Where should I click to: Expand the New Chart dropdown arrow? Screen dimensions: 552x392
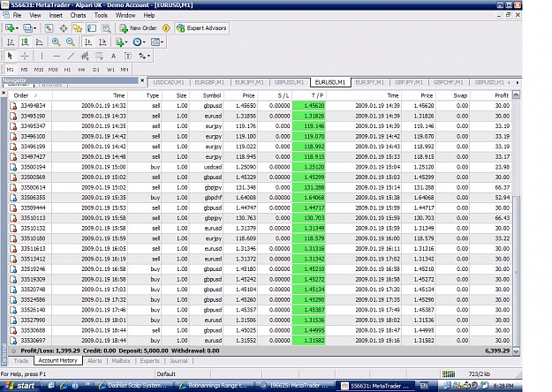click(x=17, y=28)
